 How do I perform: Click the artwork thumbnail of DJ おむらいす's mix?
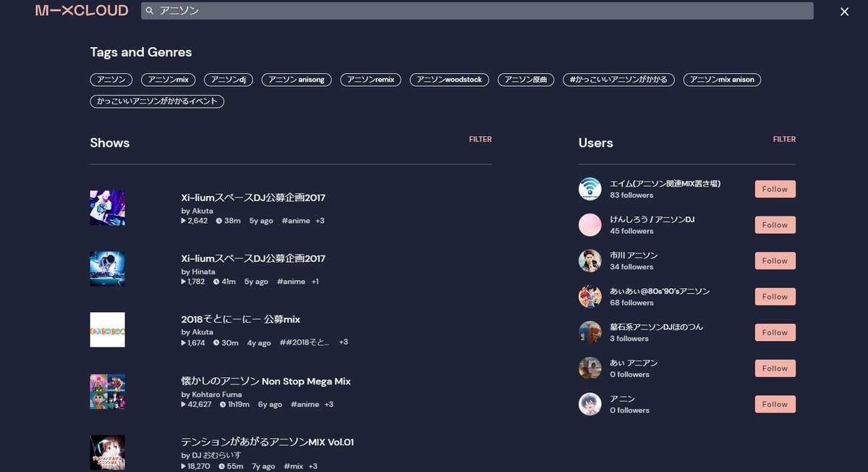[x=107, y=452]
